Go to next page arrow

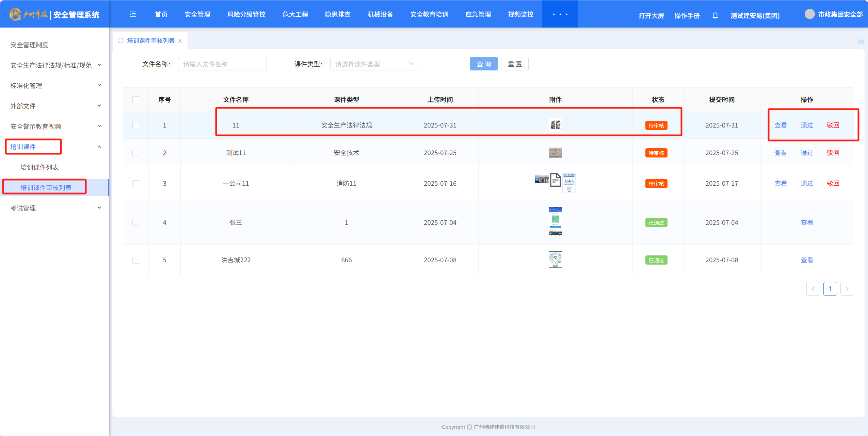click(x=847, y=289)
